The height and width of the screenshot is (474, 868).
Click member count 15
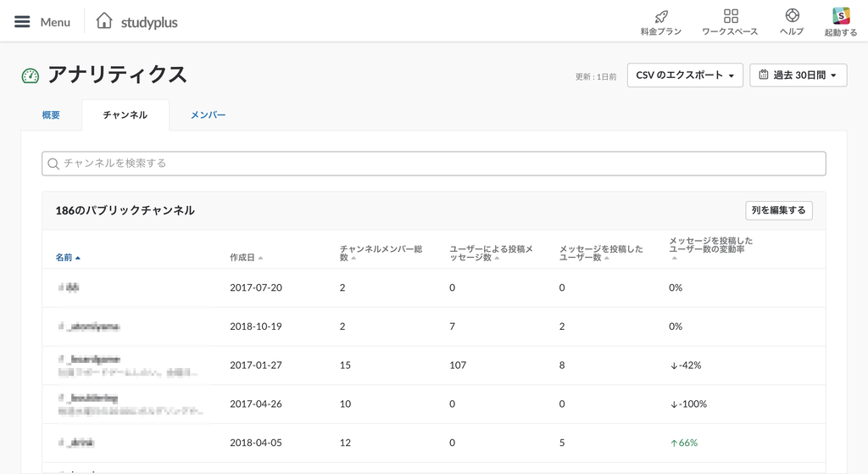[346, 365]
